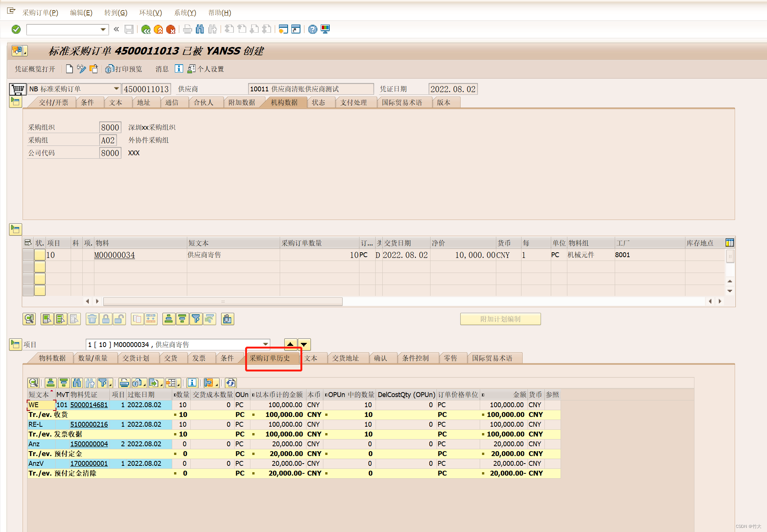This screenshot has height=532, width=767.
Task: Switch to the 交付/开票 header tab
Action: (x=53, y=103)
